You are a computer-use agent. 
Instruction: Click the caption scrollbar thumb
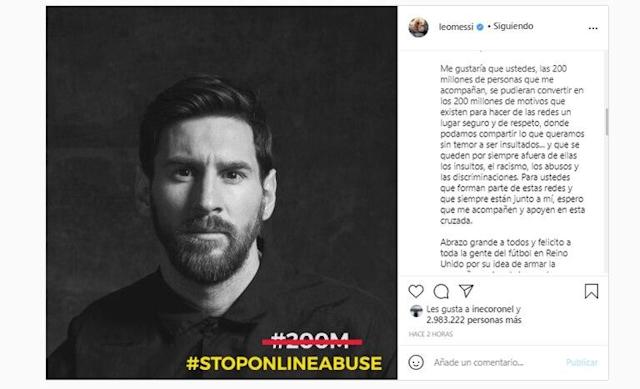[607, 122]
